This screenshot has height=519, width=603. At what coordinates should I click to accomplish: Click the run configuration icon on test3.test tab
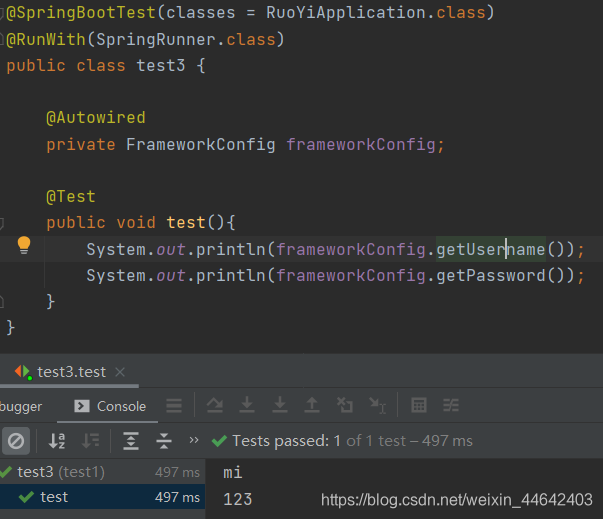(23, 372)
